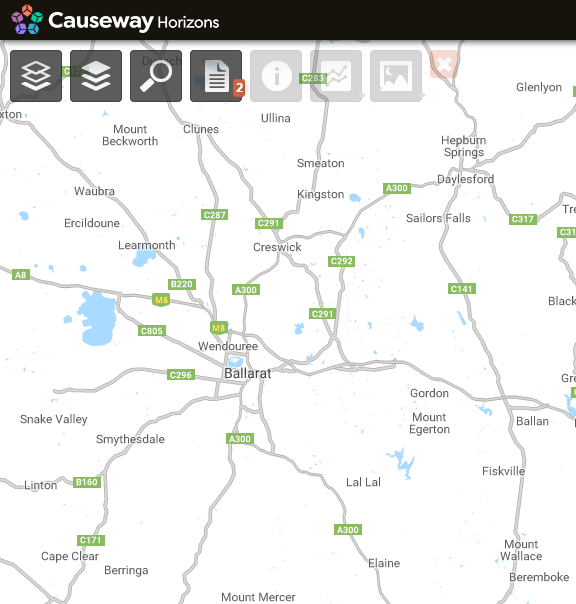Open the filled layers stack tool
The width and height of the screenshot is (576, 604).
96,76
